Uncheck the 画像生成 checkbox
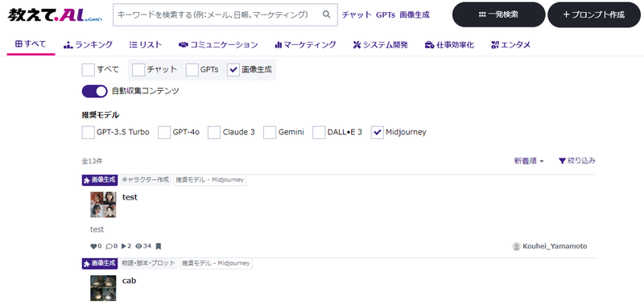Viewport: 644px width, 304px height. point(233,70)
